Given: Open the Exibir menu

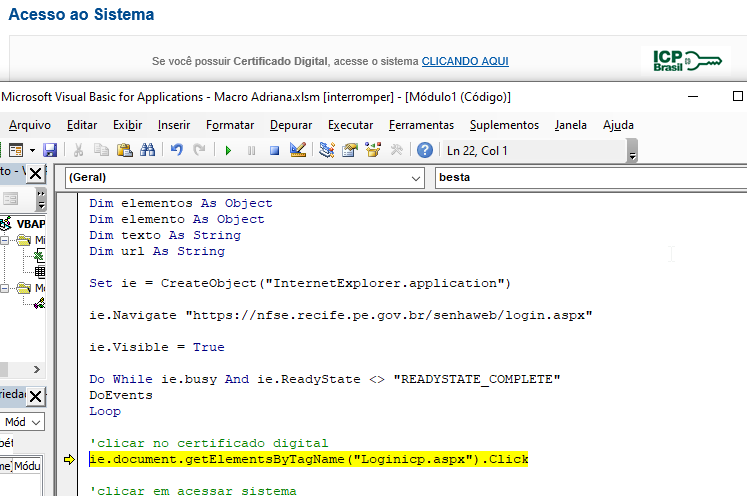Looking at the screenshot, I should [x=128, y=125].
